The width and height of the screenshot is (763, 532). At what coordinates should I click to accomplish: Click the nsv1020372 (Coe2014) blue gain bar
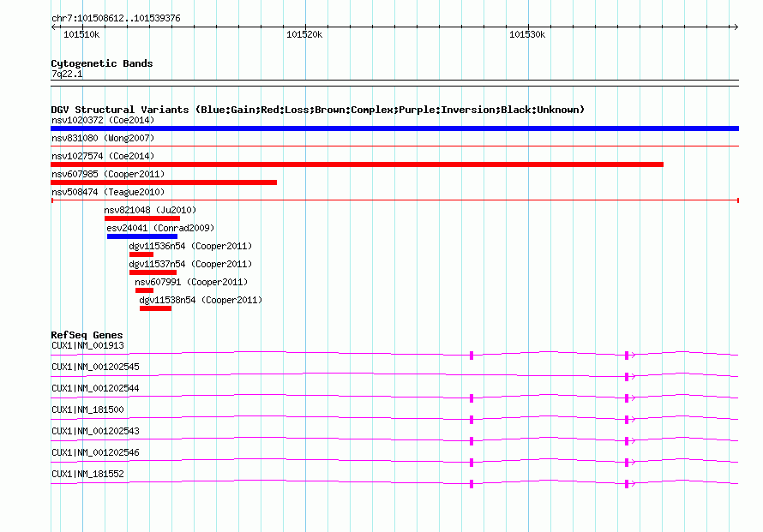pos(394,129)
